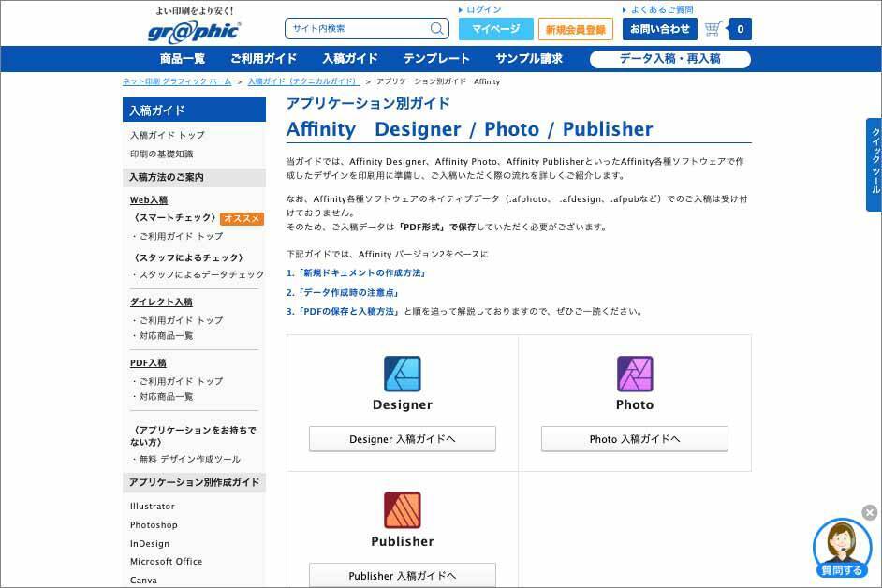
Task: Select Illustrator in the sidebar guide list
Action: (x=152, y=506)
